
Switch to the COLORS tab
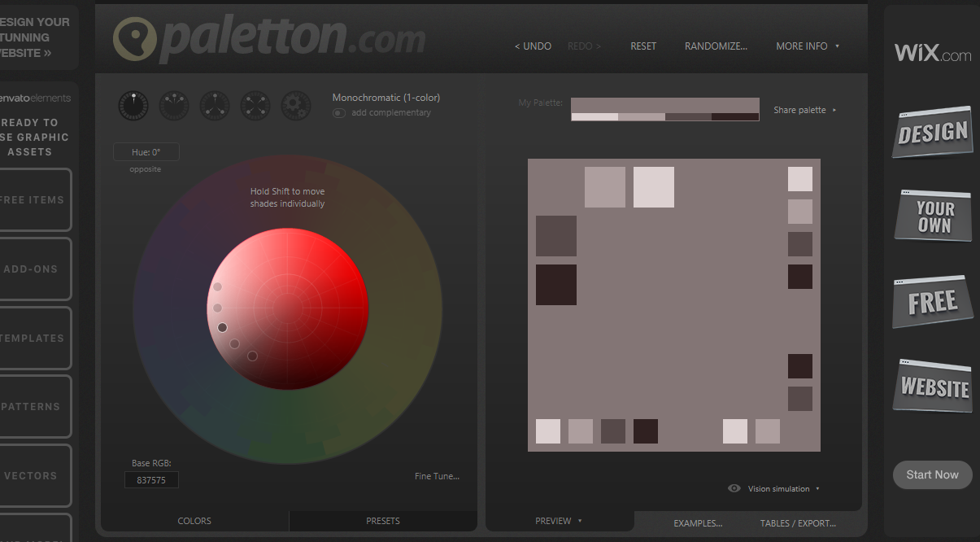[194, 521]
